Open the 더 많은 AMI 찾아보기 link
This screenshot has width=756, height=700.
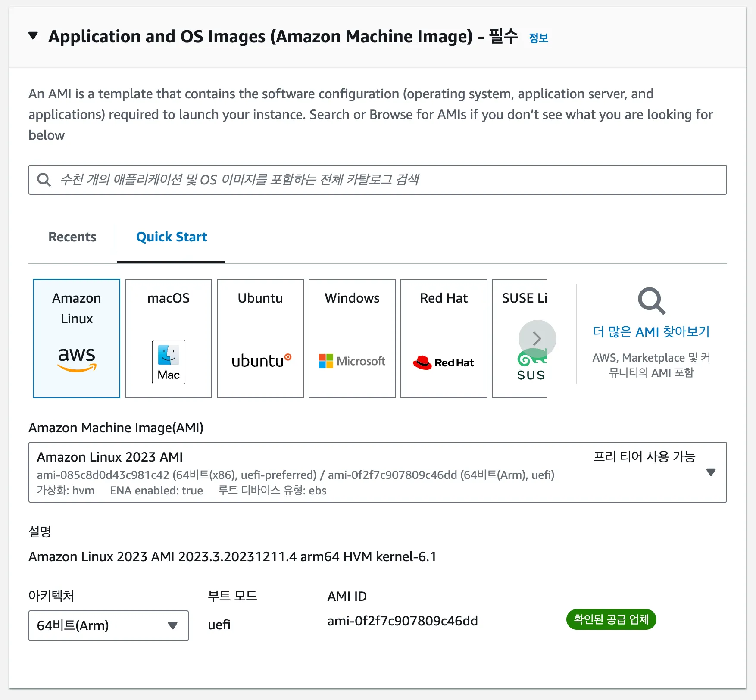coord(651,332)
